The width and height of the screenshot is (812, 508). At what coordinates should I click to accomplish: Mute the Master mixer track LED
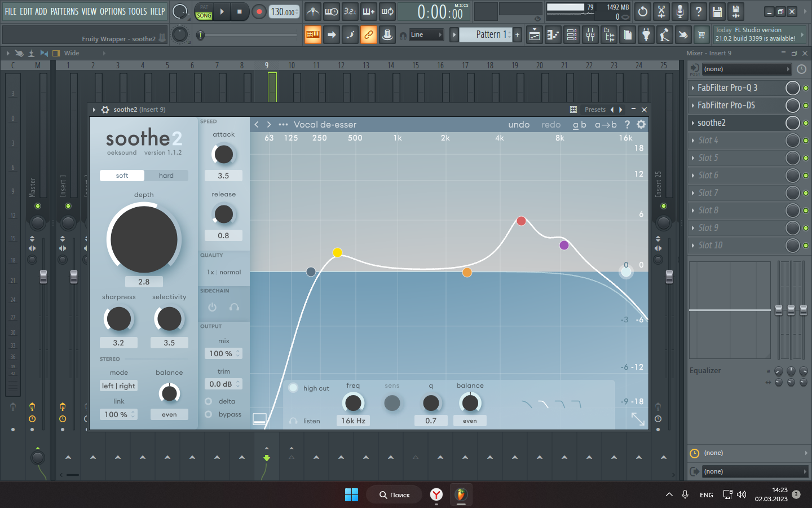38,206
